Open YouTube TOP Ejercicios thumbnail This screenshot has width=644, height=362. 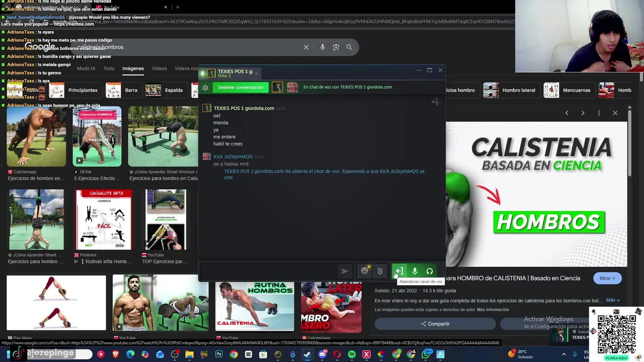[166, 220]
